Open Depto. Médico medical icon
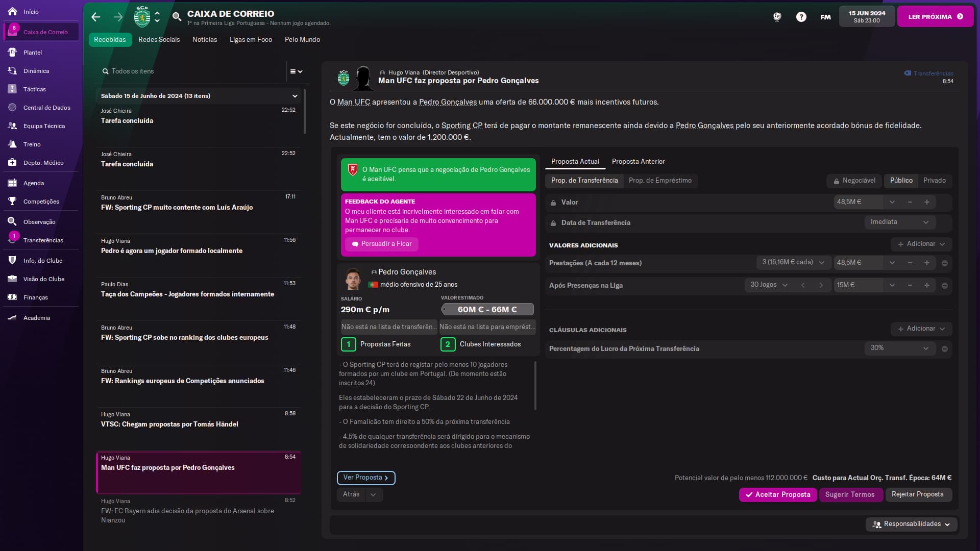Image resolution: width=980 pixels, height=551 pixels. [x=12, y=162]
